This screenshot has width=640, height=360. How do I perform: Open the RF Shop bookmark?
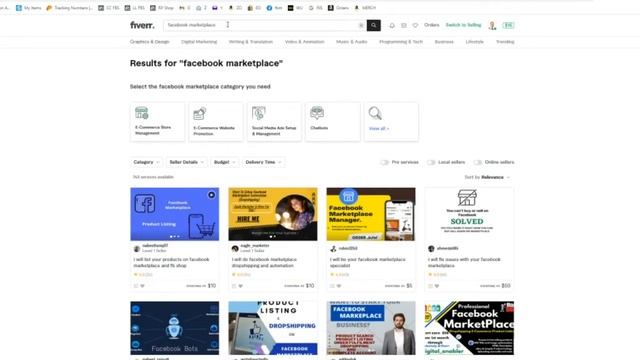point(162,8)
